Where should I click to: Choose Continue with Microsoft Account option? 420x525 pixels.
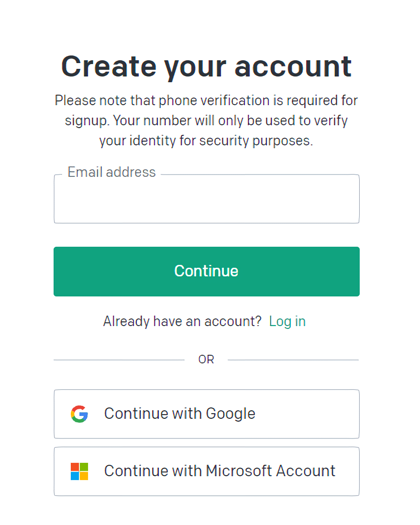(206, 471)
